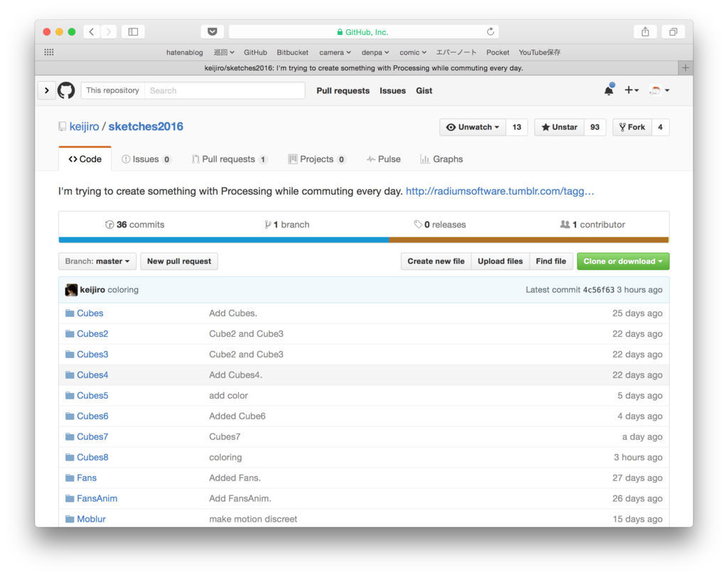Open the 巡回 bookmarks folder
Viewport: 728px width, 577px height.
pyautogui.click(x=224, y=53)
